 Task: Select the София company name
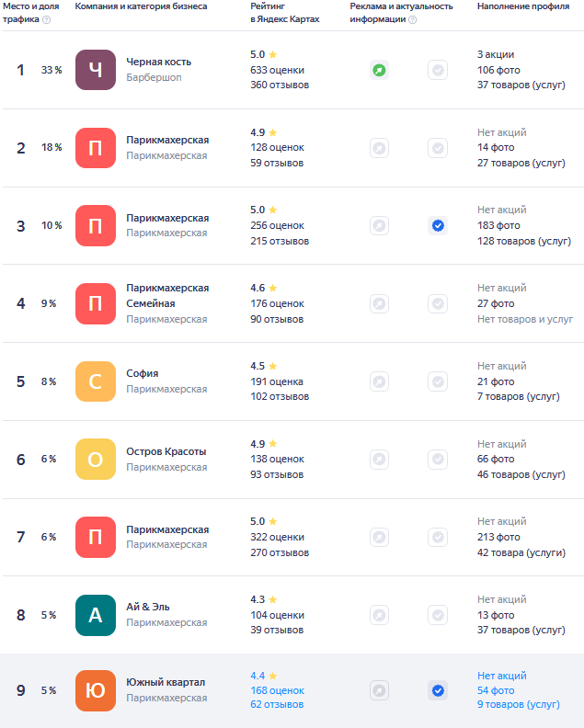click(x=143, y=373)
